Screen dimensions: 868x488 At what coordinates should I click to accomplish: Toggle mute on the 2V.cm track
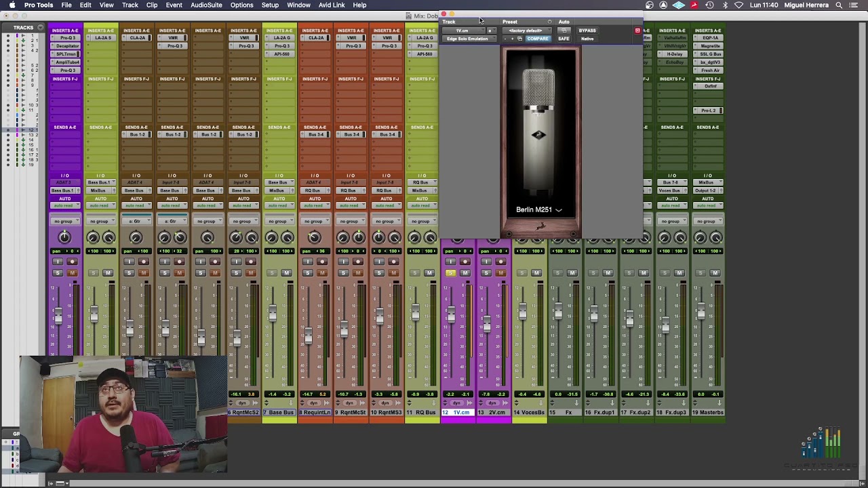pos(500,273)
